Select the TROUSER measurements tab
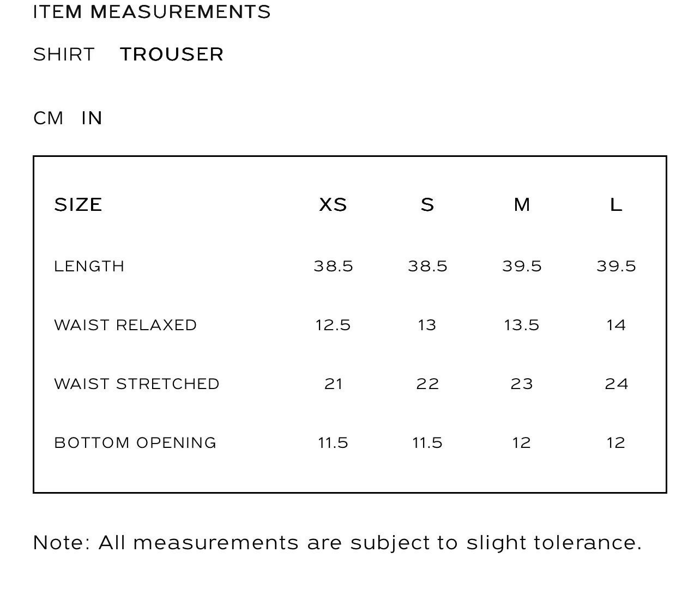 coord(172,54)
